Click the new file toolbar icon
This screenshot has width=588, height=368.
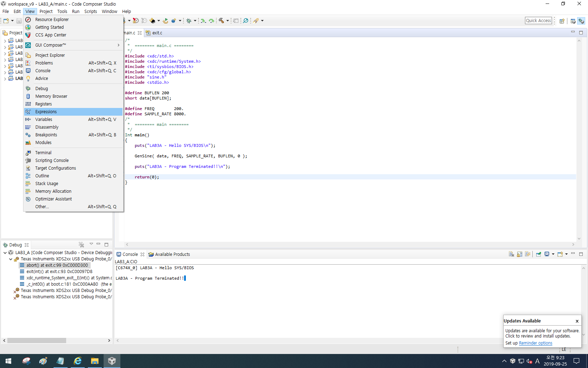tap(6, 21)
